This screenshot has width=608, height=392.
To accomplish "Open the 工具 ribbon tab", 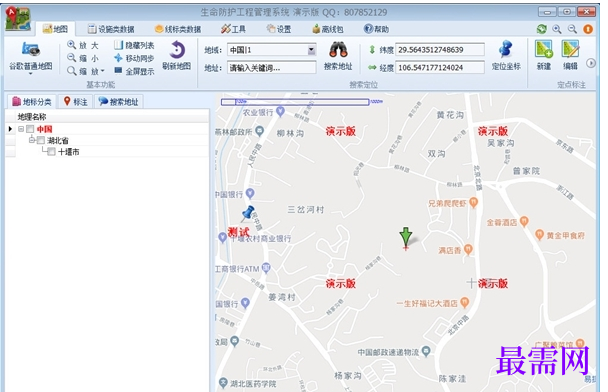I will pos(233,29).
